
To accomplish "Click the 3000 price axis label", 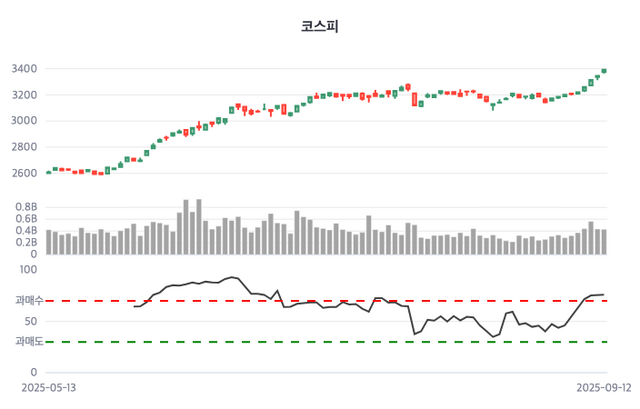I will [24, 121].
